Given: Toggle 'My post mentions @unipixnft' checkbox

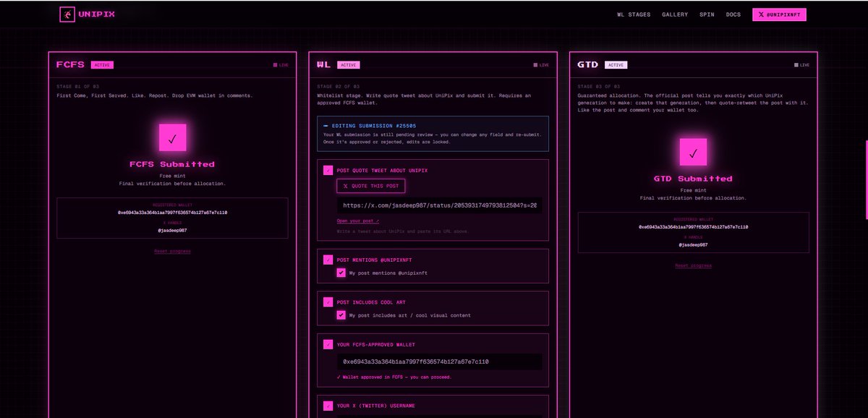Looking at the screenshot, I should pyautogui.click(x=341, y=273).
